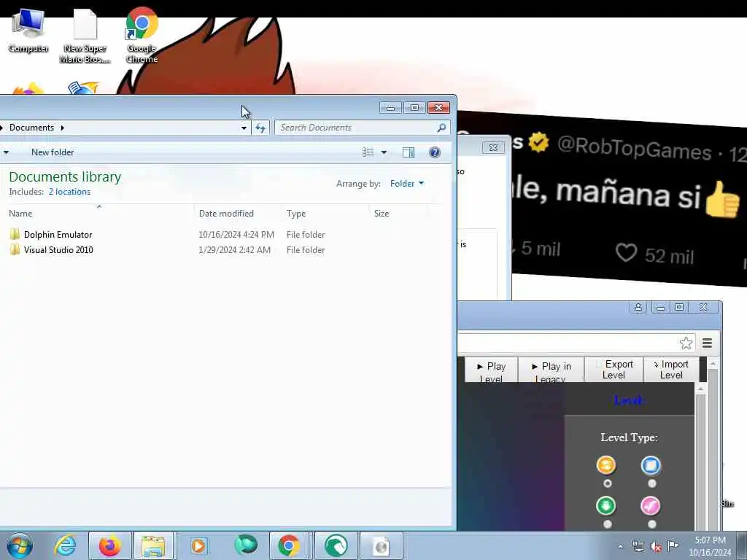Select the Dolphin Emulator row name
The image size is (747, 560).
(x=58, y=234)
